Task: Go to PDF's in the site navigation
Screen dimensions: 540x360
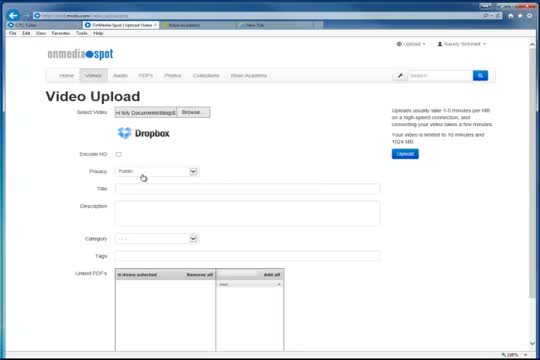Action: coord(146,75)
